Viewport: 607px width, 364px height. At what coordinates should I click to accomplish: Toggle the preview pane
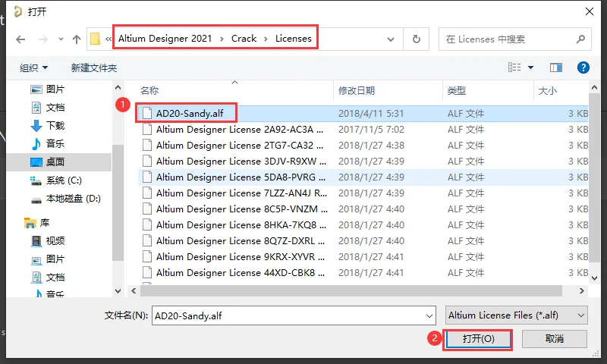(556, 67)
